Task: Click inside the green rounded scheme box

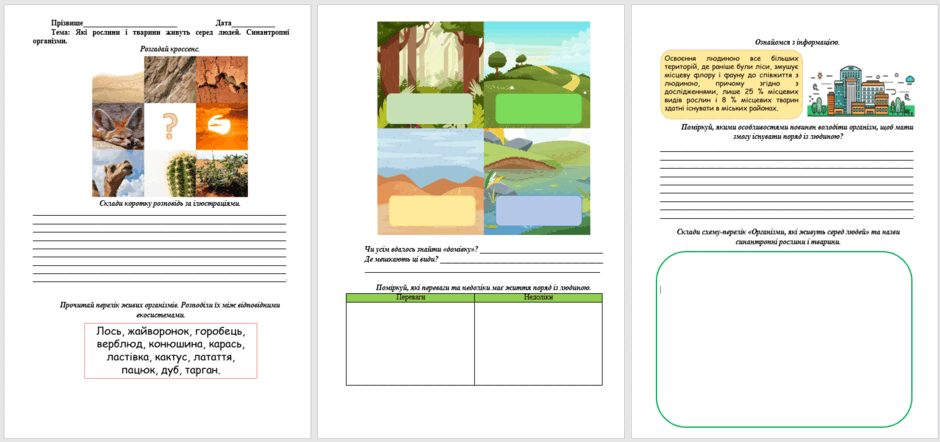Action: pyautogui.click(x=784, y=339)
